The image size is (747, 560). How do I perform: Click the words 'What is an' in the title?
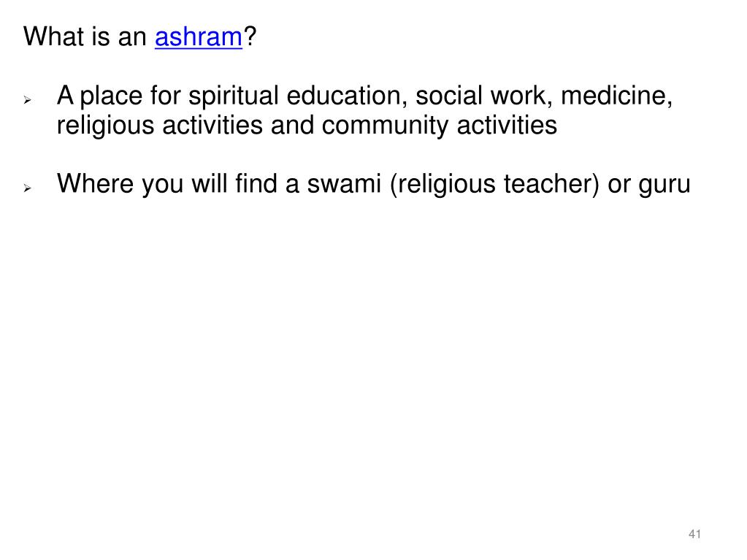(85, 37)
